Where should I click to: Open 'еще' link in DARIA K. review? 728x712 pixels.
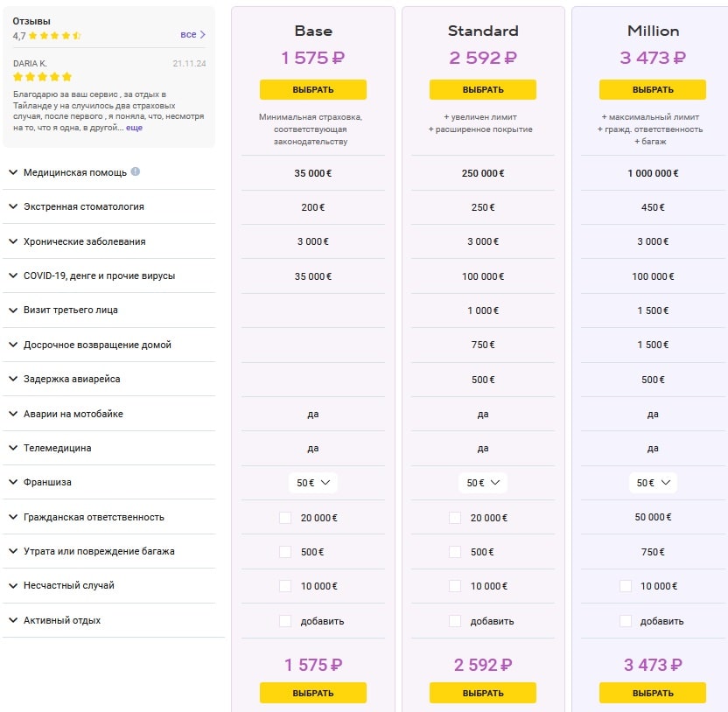tap(134, 128)
